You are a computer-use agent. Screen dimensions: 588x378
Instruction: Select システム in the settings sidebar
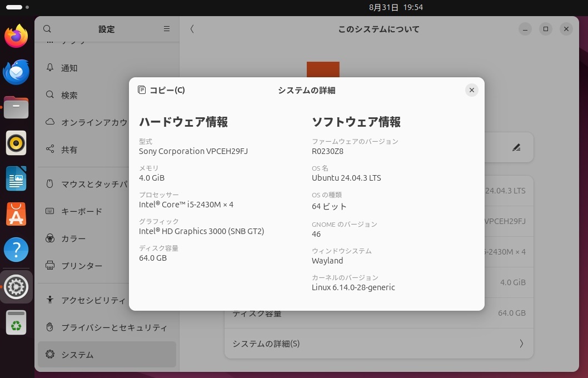point(107,355)
